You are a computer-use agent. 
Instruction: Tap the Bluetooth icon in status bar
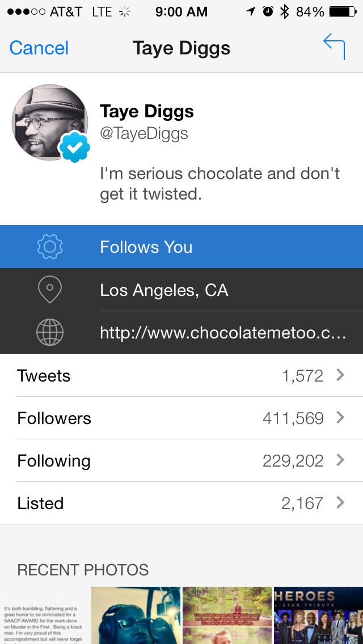click(x=285, y=12)
